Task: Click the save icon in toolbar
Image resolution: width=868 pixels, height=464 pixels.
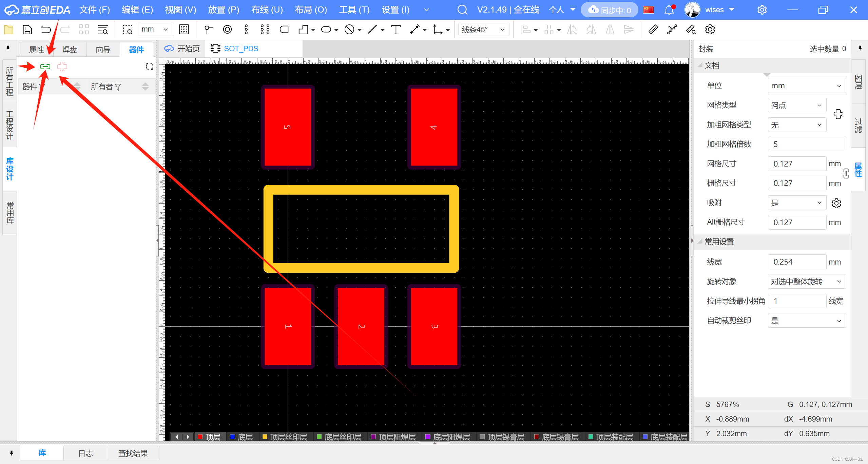Action: pyautogui.click(x=27, y=30)
